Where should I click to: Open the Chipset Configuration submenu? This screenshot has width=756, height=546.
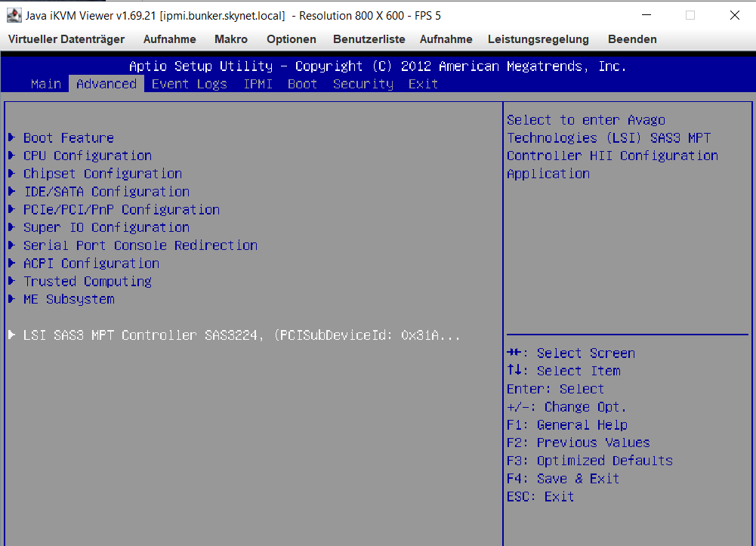pyautogui.click(x=103, y=174)
